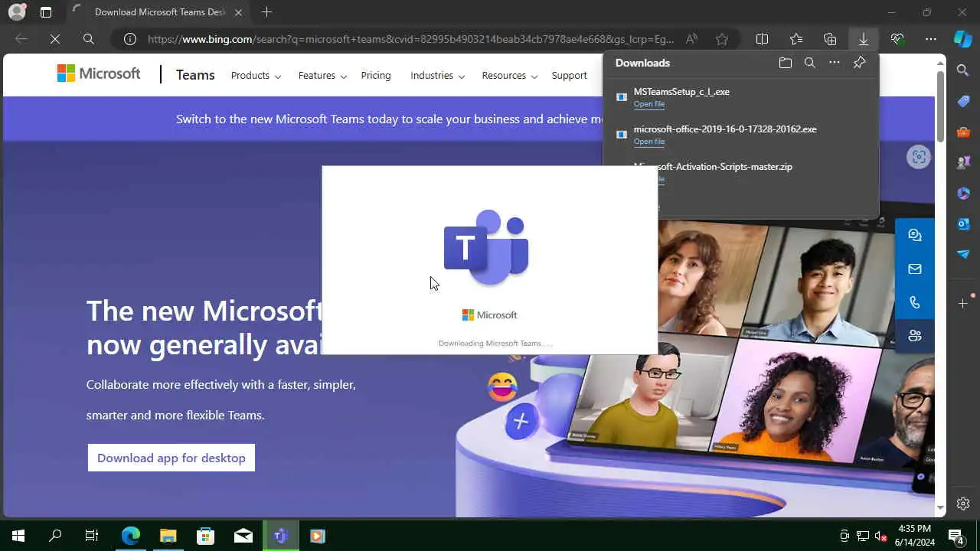
Task: Click the Microsoft logo
Action: pyautogui.click(x=99, y=73)
